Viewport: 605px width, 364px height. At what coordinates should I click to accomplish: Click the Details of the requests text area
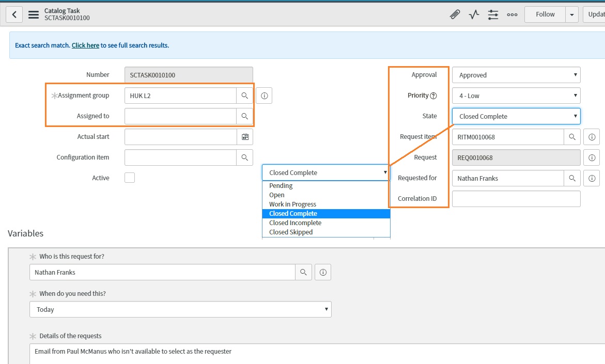click(x=317, y=354)
